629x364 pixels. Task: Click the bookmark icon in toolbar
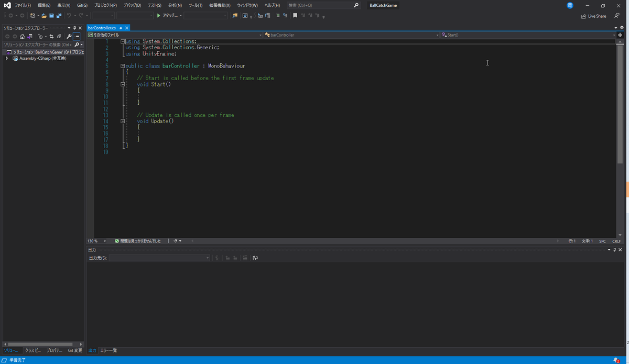pyautogui.click(x=295, y=15)
